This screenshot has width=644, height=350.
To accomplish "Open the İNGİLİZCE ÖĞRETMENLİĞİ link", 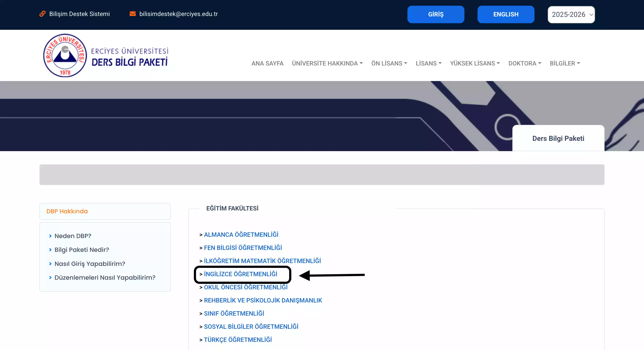I will [240, 274].
